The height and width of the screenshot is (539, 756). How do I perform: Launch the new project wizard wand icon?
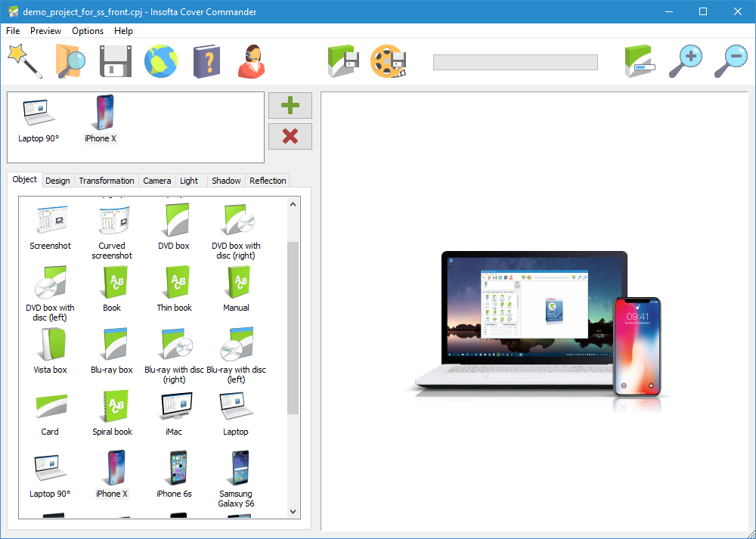point(25,61)
